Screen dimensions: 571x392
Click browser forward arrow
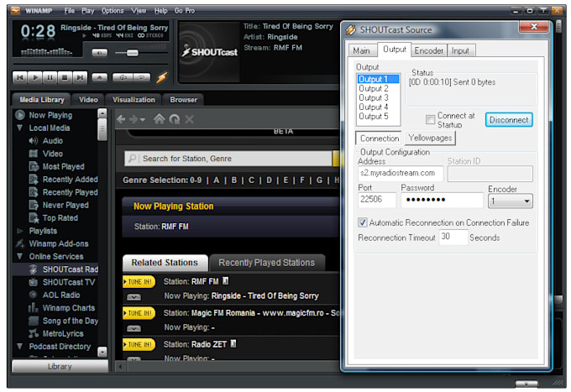[134, 119]
